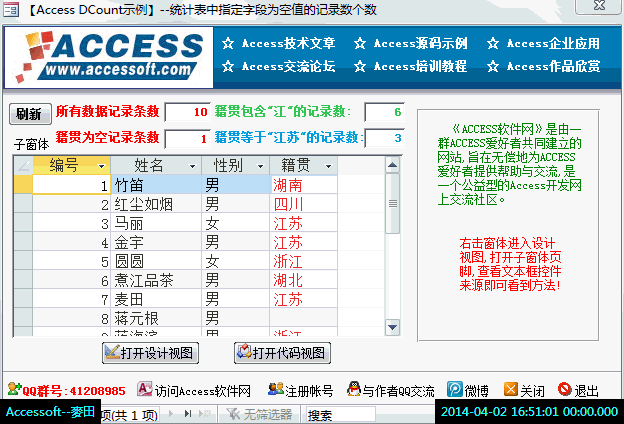Viewport: 624px width, 424px height.
Task: Click the code icon on 打开代码视图
Action: click(244, 352)
